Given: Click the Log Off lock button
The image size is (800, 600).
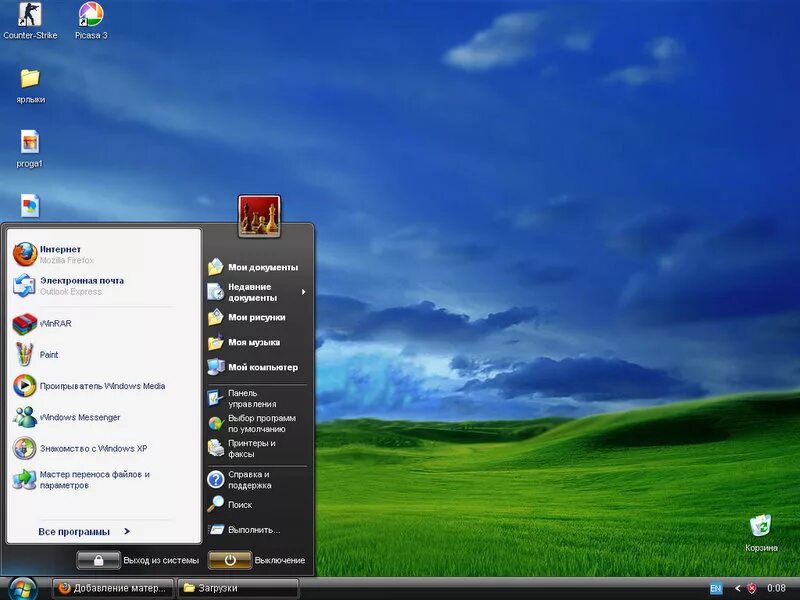Looking at the screenshot, I should pos(98,560).
